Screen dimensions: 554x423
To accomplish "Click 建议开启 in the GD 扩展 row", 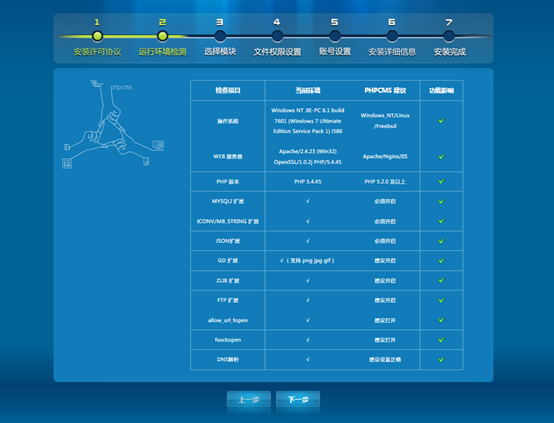I will click(385, 260).
